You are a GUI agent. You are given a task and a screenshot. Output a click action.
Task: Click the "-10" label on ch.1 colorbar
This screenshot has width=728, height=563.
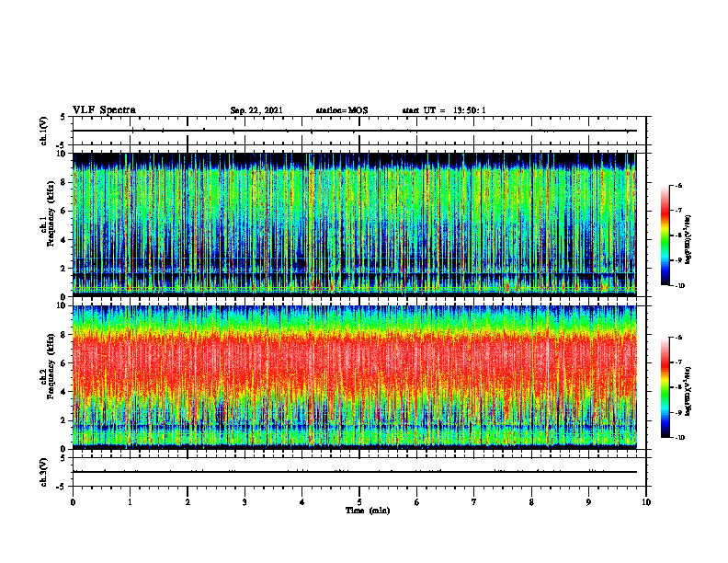click(680, 286)
